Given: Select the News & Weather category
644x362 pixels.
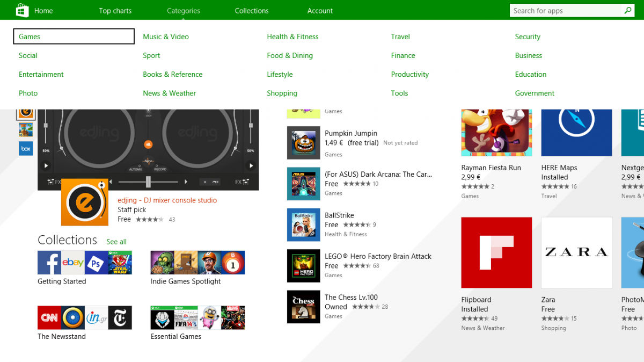Looking at the screenshot, I should 170,93.
